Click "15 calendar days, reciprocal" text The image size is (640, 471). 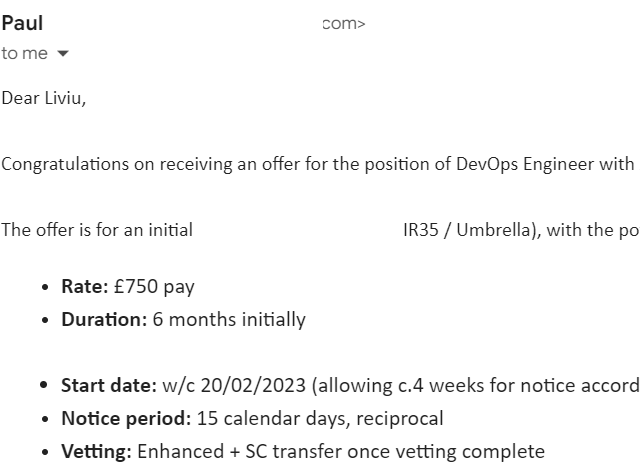320,419
